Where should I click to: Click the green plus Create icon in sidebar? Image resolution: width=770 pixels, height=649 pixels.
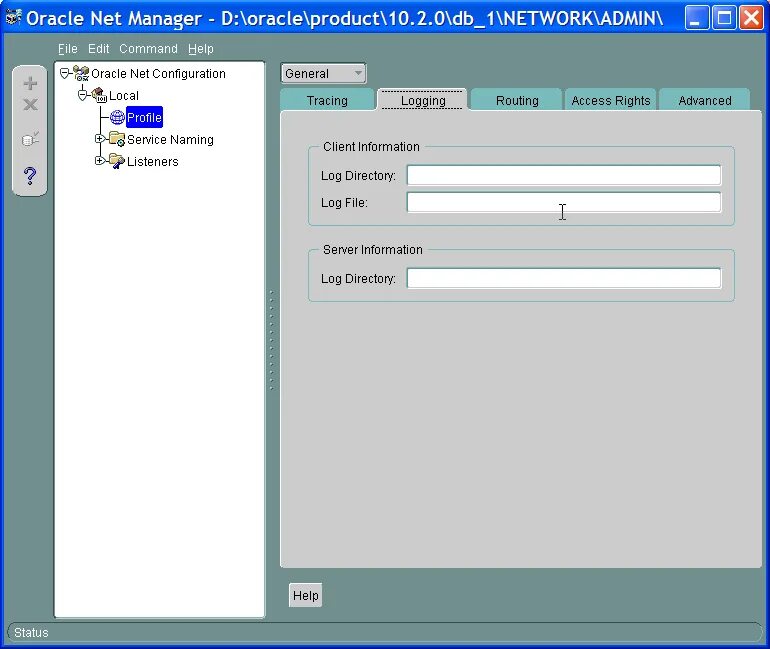pos(30,83)
